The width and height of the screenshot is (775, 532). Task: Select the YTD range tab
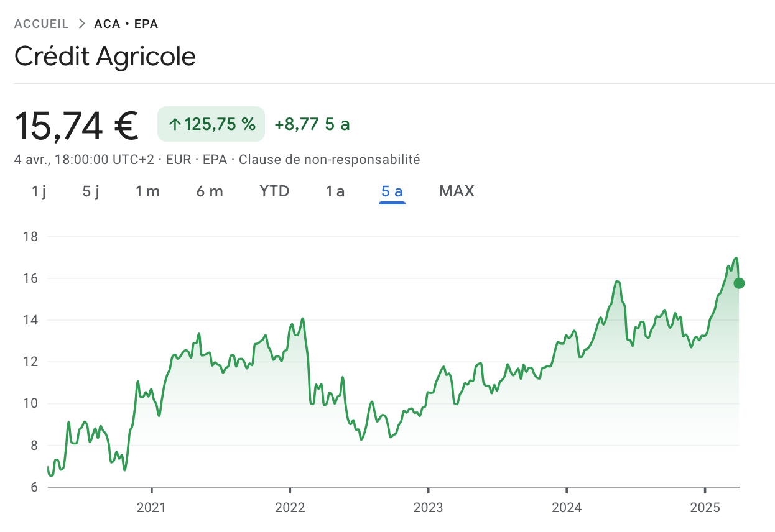click(275, 191)
